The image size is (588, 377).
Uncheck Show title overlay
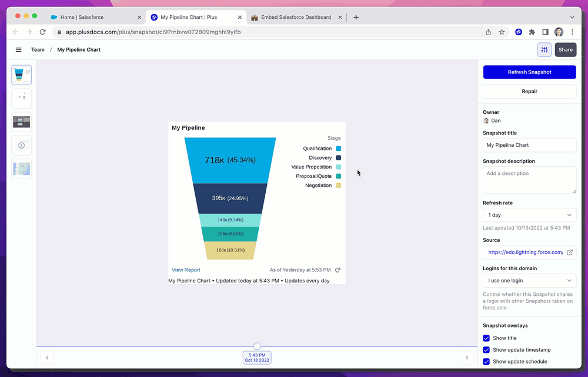coord(486,338)
